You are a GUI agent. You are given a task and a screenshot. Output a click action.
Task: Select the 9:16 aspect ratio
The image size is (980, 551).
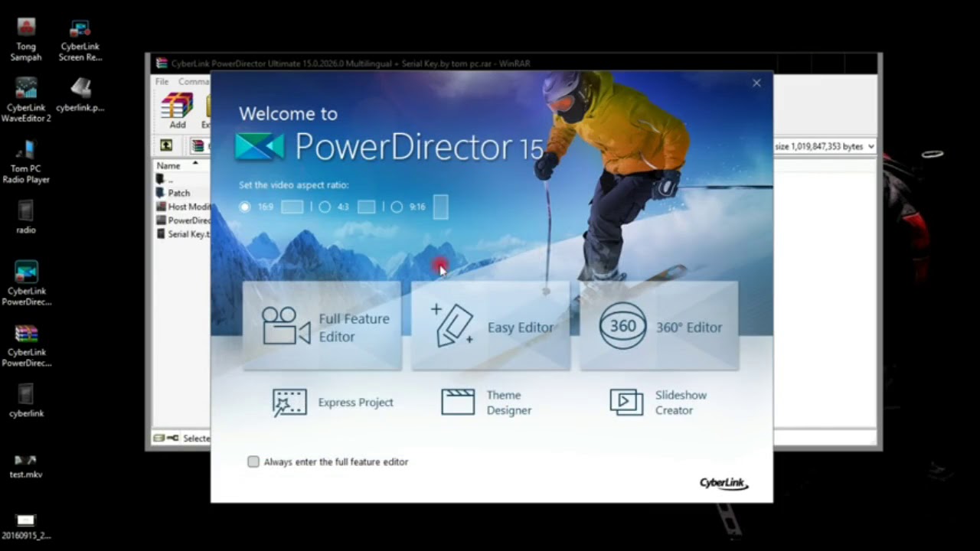[397, 207]
